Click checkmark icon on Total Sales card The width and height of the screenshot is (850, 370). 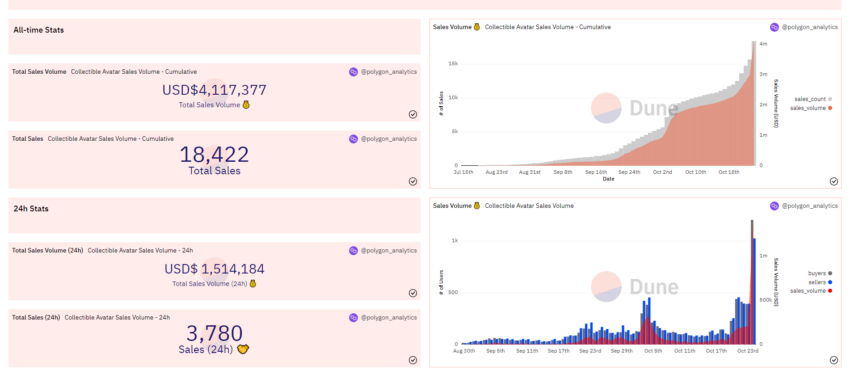tap(413, 181)
